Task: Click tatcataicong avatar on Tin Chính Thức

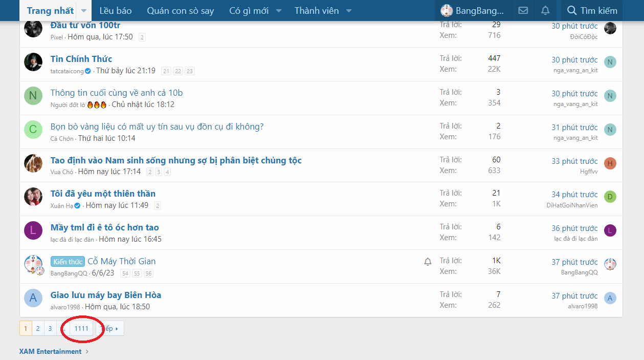Action: pyautogui.click(x=33, y=62)
